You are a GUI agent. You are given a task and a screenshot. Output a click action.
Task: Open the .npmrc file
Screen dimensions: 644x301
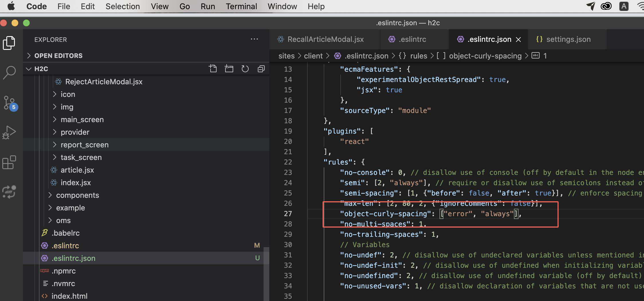click(x=64, y=271)
